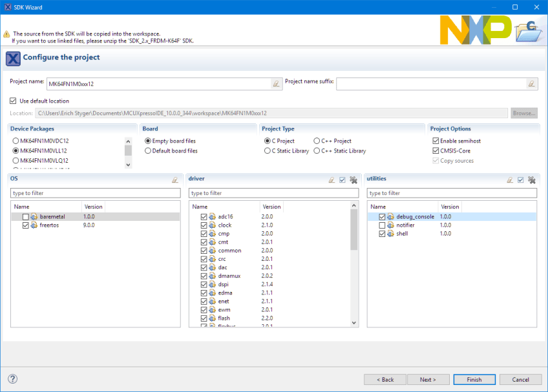Choose Default board files option
The image size is (548, 392).
pos(148,152)
